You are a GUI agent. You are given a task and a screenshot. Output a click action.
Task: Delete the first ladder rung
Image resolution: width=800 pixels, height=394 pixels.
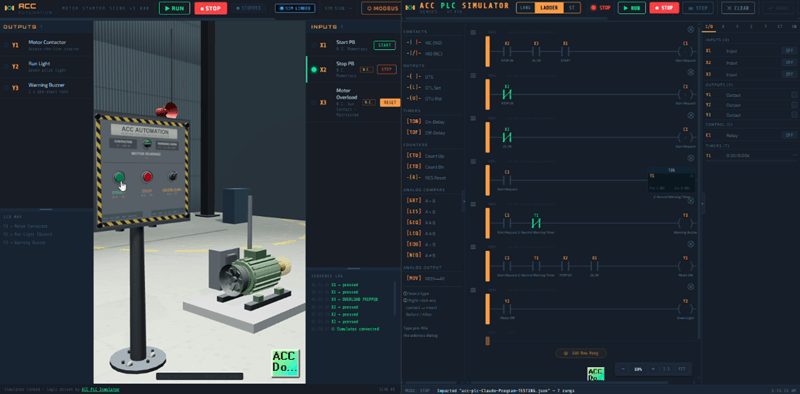tap(691, 30)
